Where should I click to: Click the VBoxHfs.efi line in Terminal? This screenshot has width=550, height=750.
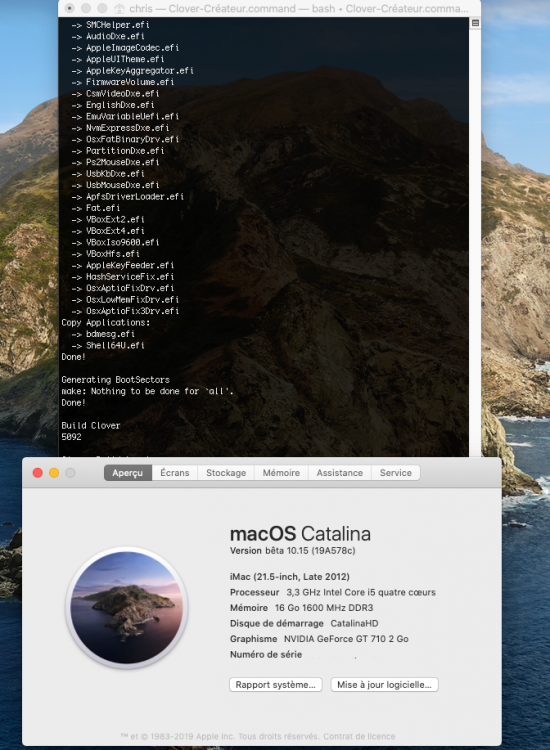[106, 254]
